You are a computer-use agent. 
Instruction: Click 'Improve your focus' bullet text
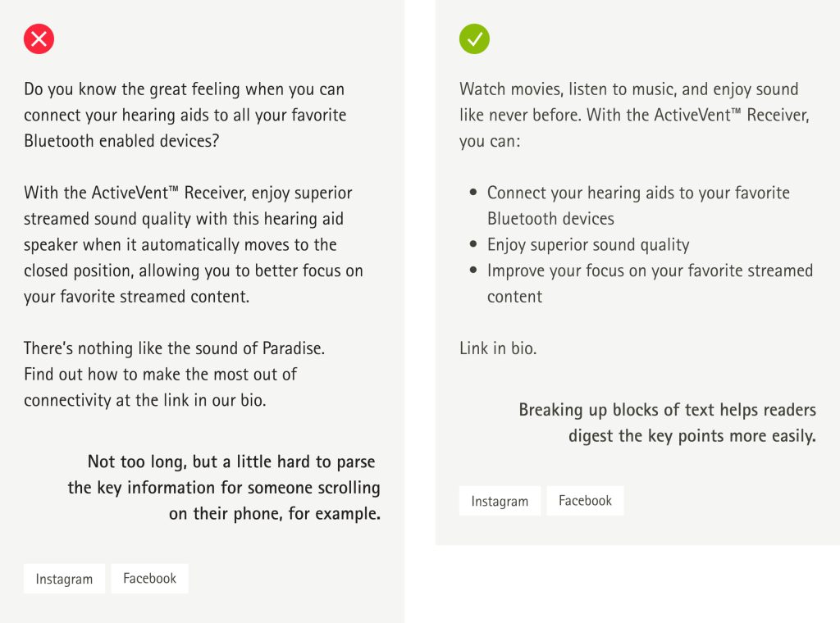[650, 283]
